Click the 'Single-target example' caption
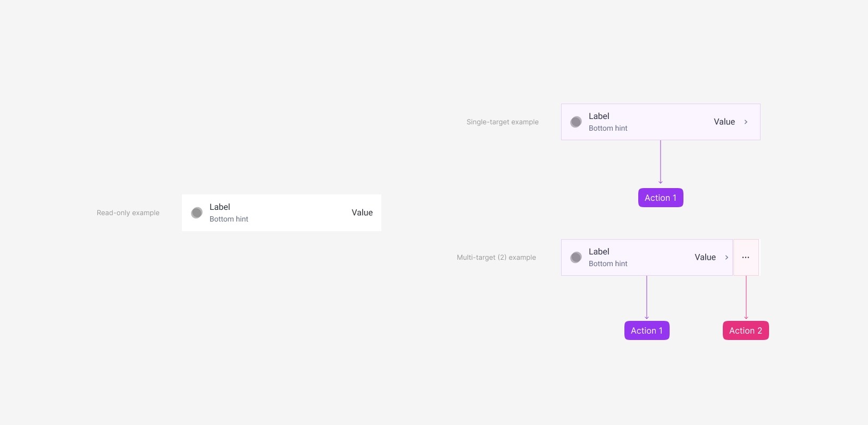This screenshot has height=425, width=868. tap(502, 122)
